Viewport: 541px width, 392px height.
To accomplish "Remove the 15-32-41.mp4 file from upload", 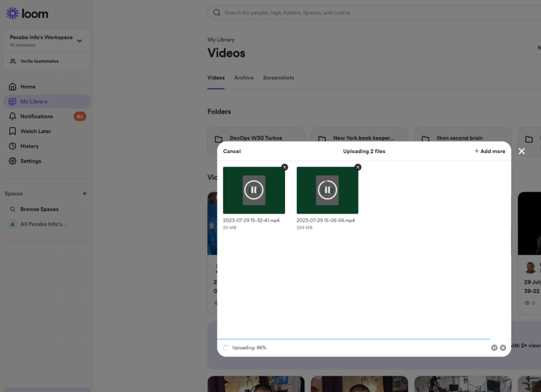I will tap(285, 167).
